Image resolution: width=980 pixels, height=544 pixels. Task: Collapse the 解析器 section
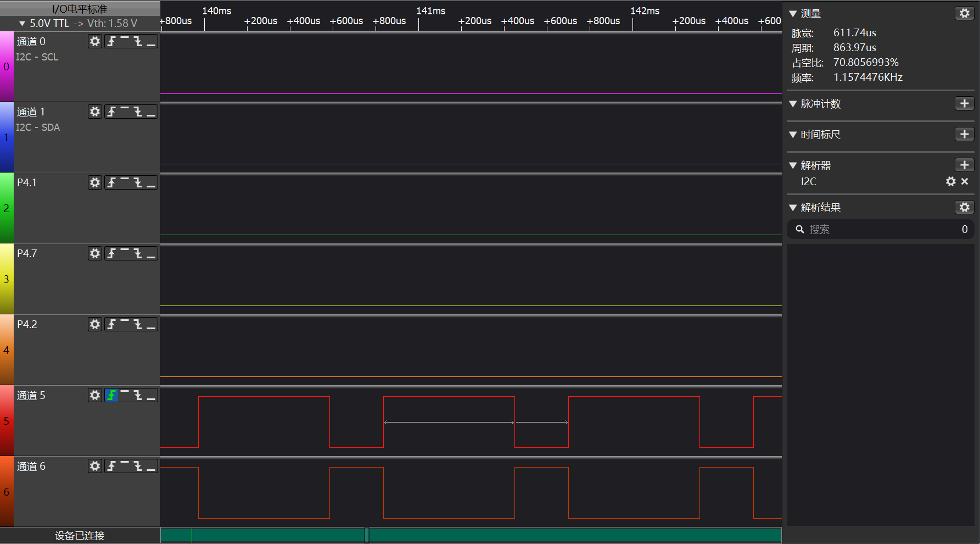[793, 165]
